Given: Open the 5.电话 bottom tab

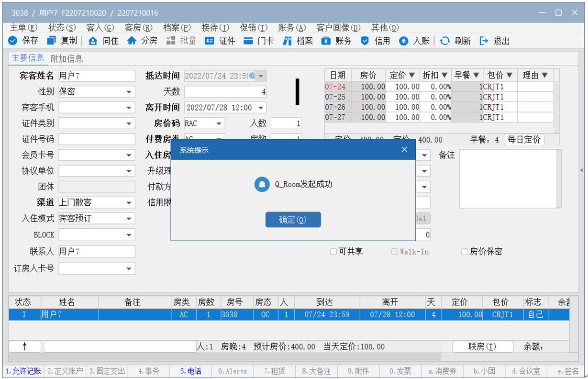Looking at the screenshot, I should [191, 371].
